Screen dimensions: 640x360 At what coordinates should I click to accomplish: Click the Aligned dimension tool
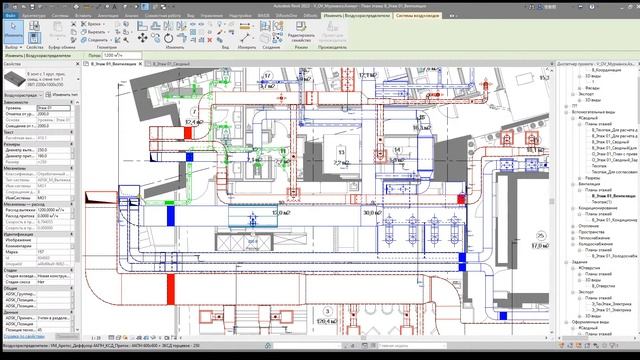[x=245, y=38]
